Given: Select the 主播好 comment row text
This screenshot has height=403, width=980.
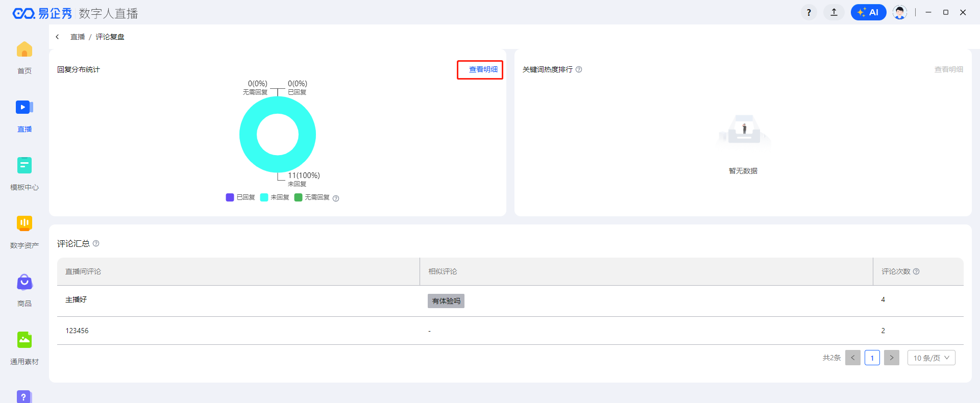Looking at the screenshot, I should coord(76,299).
